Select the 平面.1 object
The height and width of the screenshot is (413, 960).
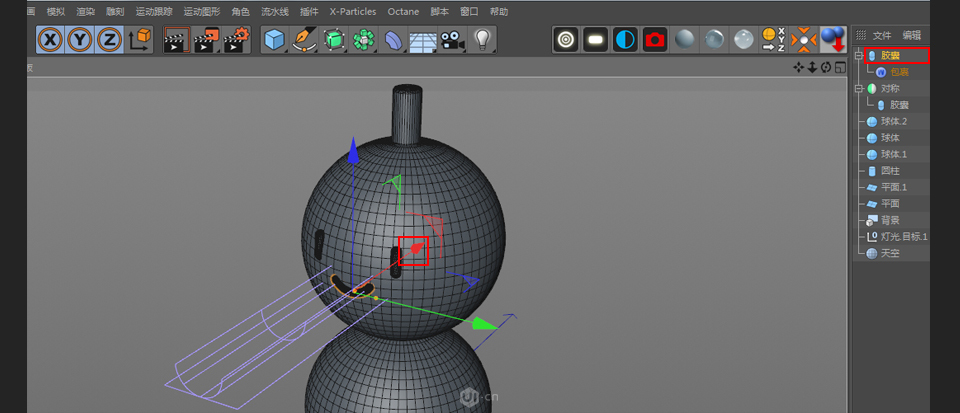point(894,187)
